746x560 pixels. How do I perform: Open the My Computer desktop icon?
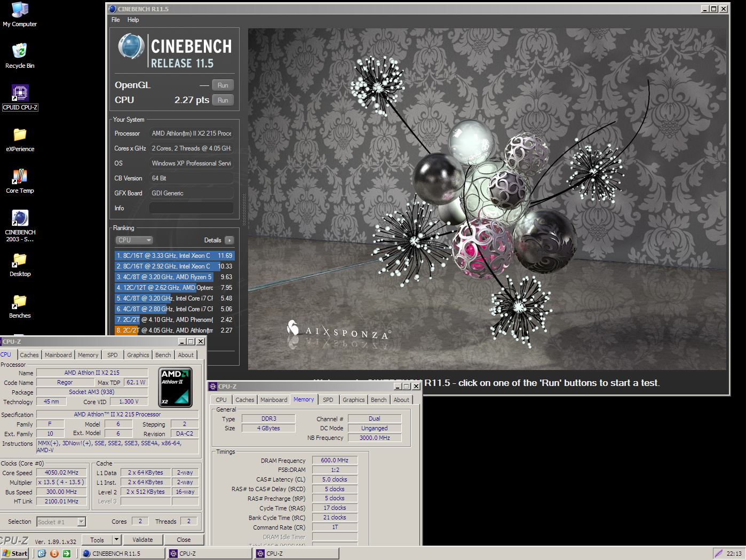click(20, 15)
